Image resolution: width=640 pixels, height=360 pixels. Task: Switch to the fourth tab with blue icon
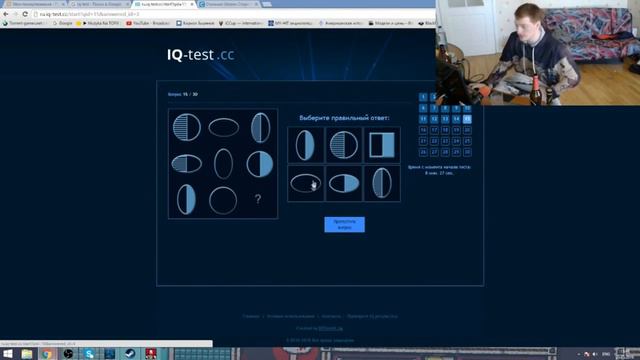pos(229,4)
